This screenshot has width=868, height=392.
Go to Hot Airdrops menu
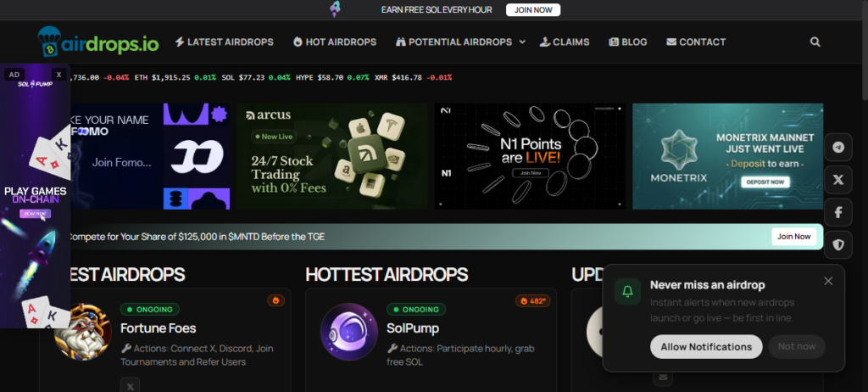pyautogui.click(x=335, y=42)
